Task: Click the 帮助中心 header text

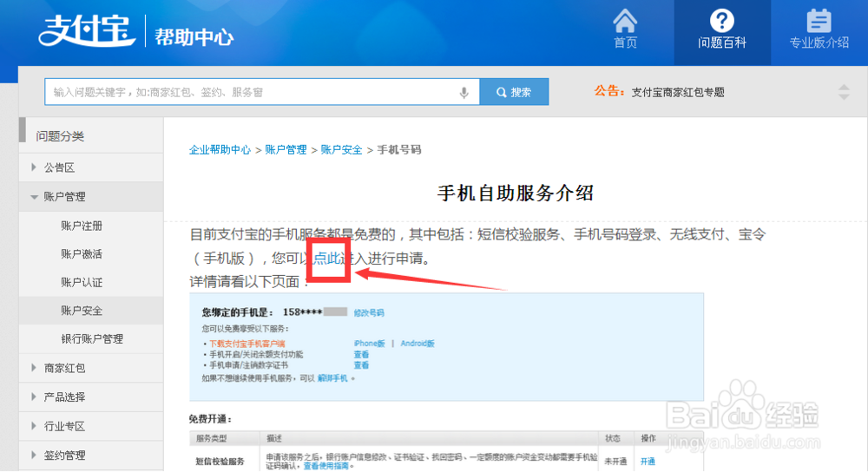Action: click(194, 37)
